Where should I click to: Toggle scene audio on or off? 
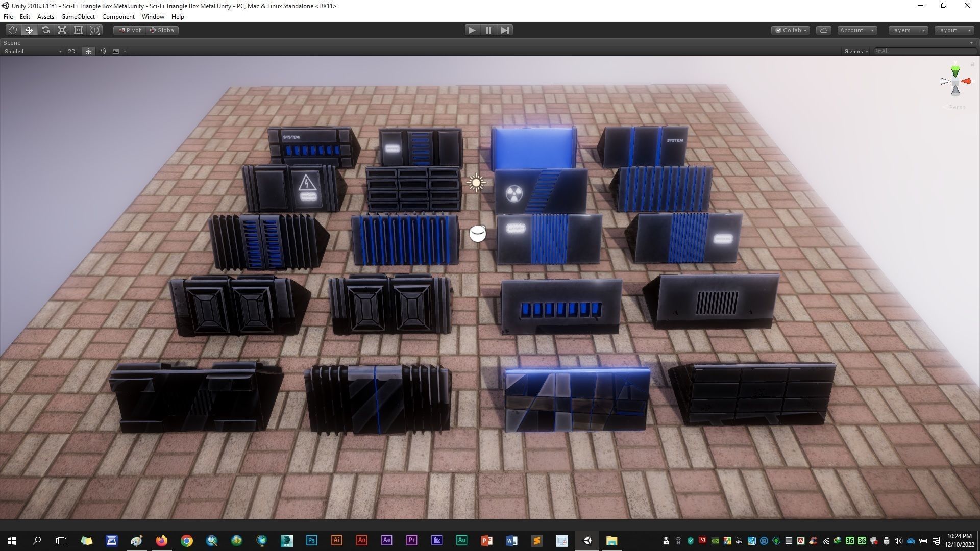(x=103, y=51)
